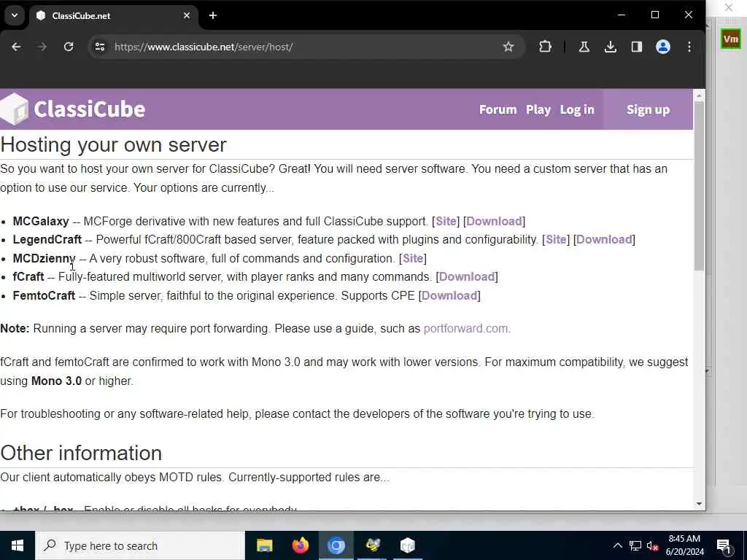Click the taskbar search box

[140, 545]
